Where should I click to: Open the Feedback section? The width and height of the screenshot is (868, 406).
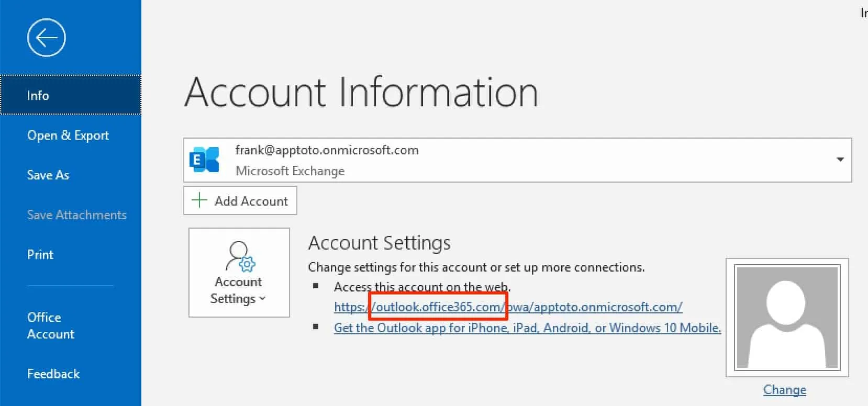[x=53, y=373]
